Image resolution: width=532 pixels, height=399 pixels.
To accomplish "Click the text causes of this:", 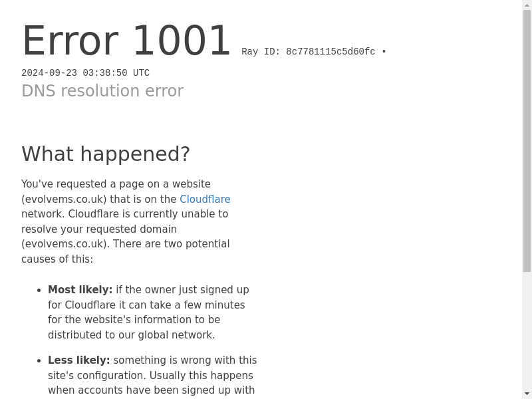I will click(x=57, y=259).
